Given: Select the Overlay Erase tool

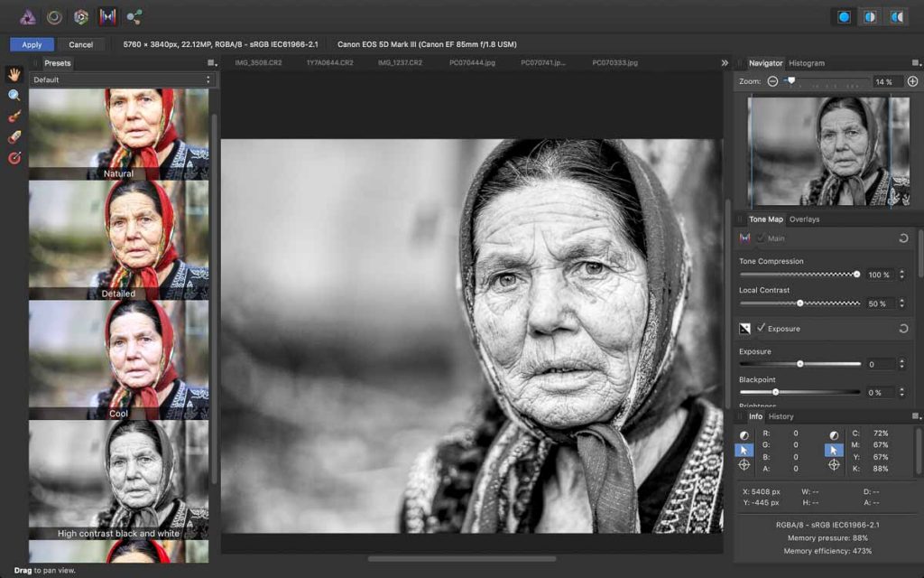Looking at the screenshot, I should [x=14, y=136].
